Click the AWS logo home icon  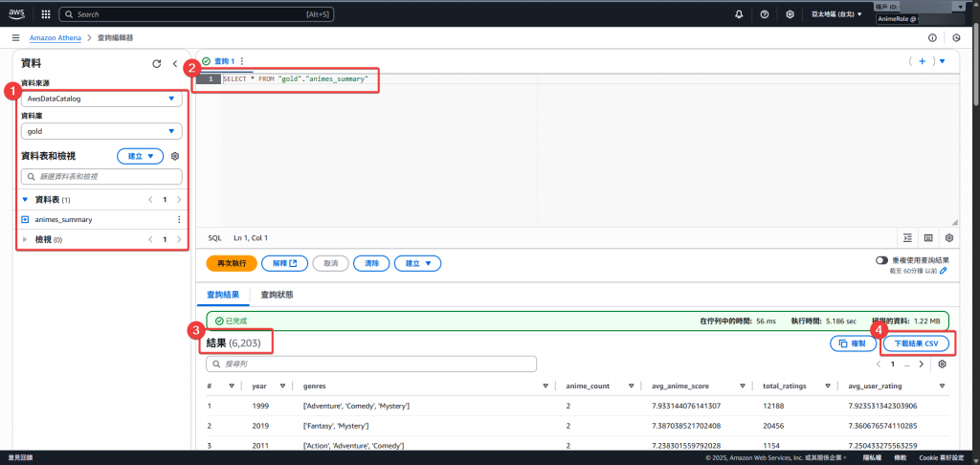click(16, 13)
